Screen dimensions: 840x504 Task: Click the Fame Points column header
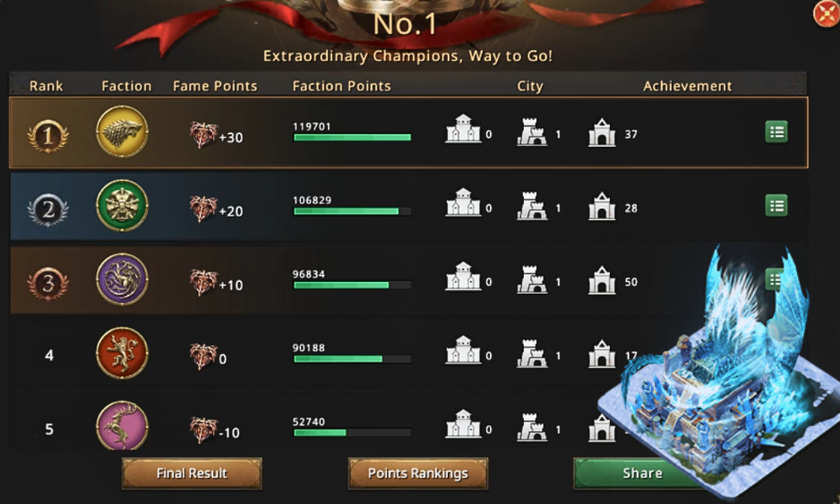(215, 86)
